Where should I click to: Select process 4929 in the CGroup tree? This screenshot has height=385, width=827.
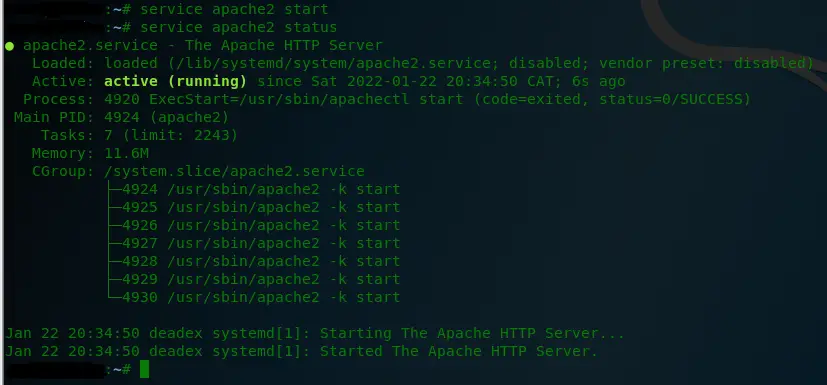click(261, 279)
